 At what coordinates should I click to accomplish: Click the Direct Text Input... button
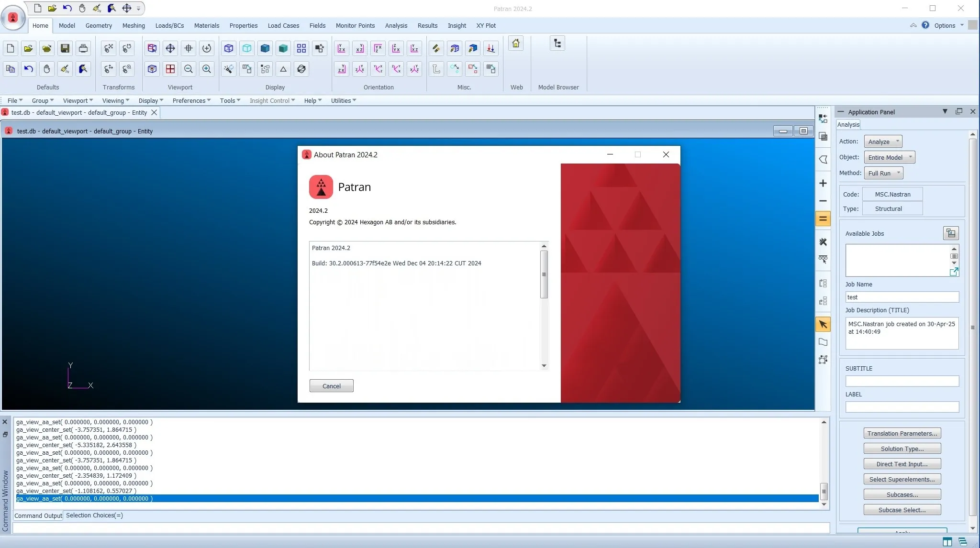pyautogui.click(x=902, y=464)
